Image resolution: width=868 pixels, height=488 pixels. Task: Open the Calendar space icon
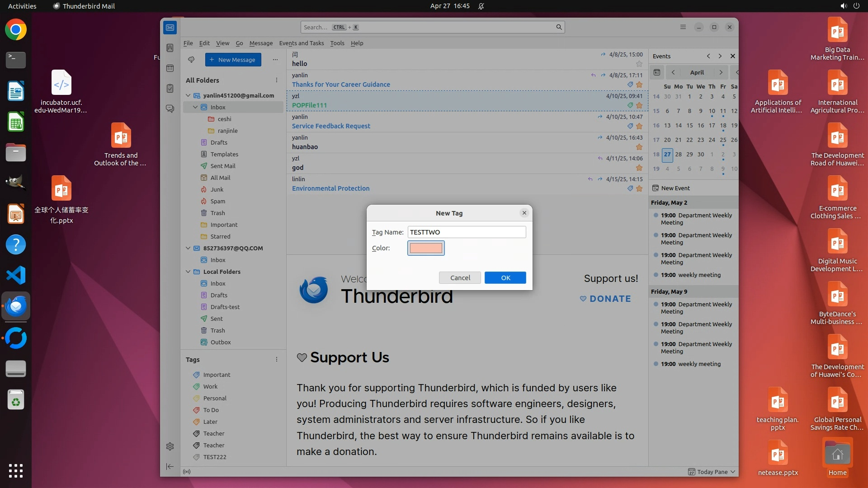tap(170, 68)
